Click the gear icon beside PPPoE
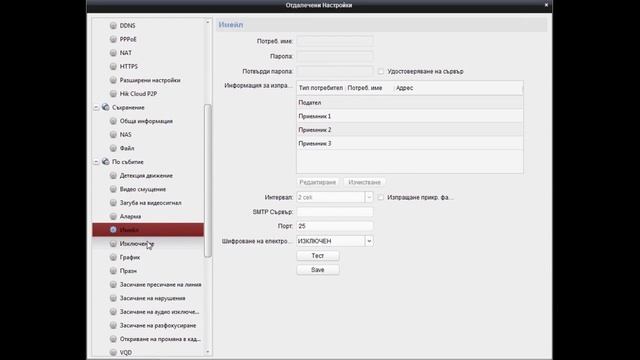Viewport: 640px width, 360px height. 113,39
